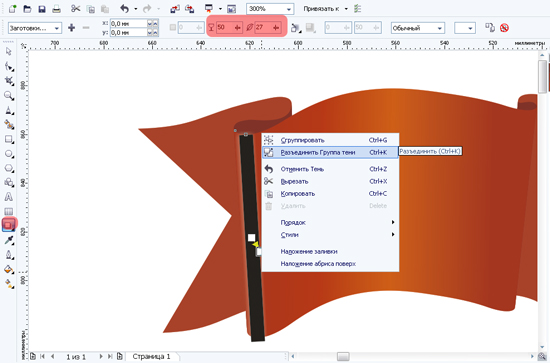Click the y position field
550x363 pixels.
(129, 32)
